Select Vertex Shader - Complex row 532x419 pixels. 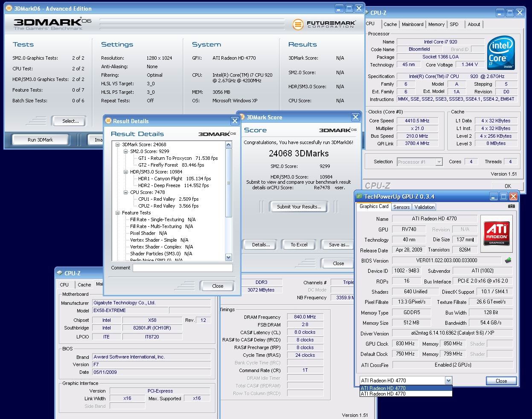pos(161,247)
